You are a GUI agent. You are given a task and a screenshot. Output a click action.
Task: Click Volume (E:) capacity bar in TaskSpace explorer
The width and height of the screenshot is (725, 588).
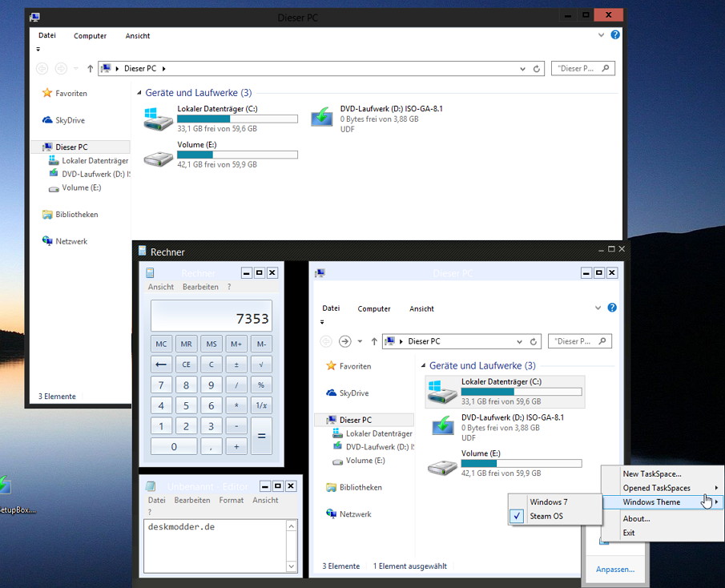pos(521,463)
